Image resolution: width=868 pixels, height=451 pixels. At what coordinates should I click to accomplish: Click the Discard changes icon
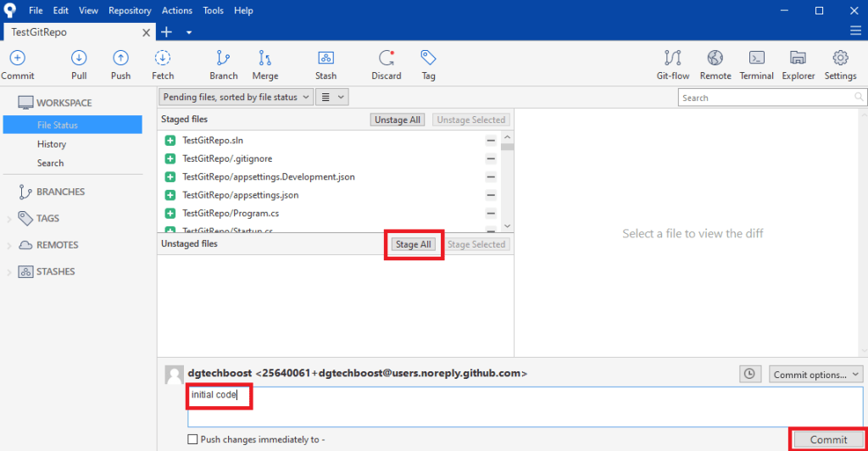click(x=387, y=58)
